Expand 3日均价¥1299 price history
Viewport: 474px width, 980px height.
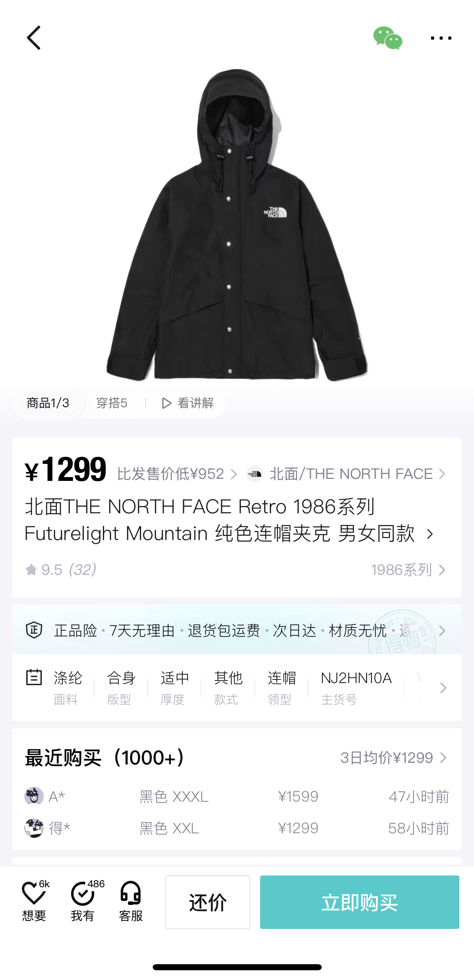coord(393,758)
